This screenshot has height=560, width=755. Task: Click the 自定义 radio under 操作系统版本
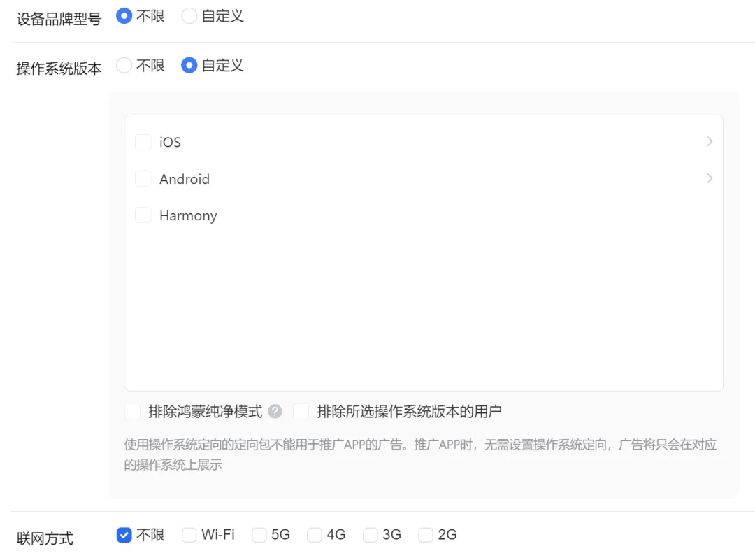[x=189, y=65]
